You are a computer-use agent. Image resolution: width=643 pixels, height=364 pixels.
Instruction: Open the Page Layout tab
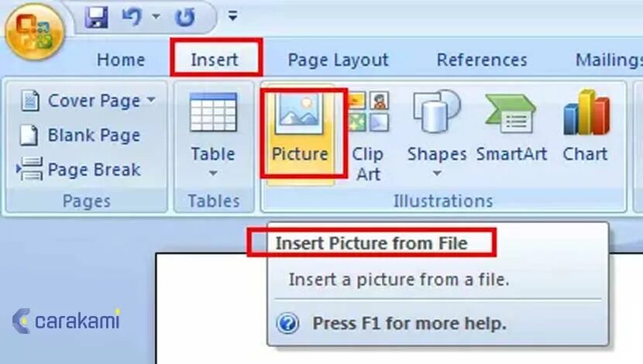(x=338, y=60)
